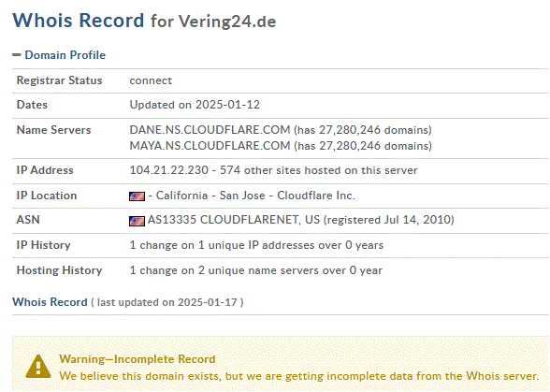Click the California - San Jose location text
The image size is (550, 392).
[x=210, y=196]
